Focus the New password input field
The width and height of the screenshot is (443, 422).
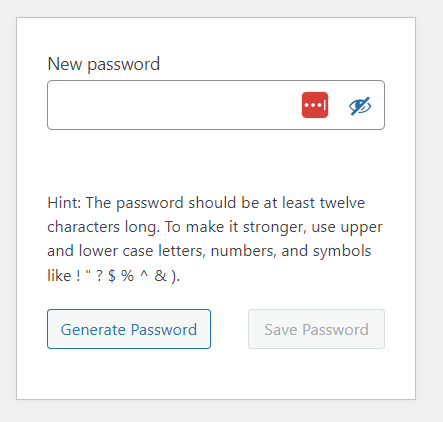click(216, 105)
